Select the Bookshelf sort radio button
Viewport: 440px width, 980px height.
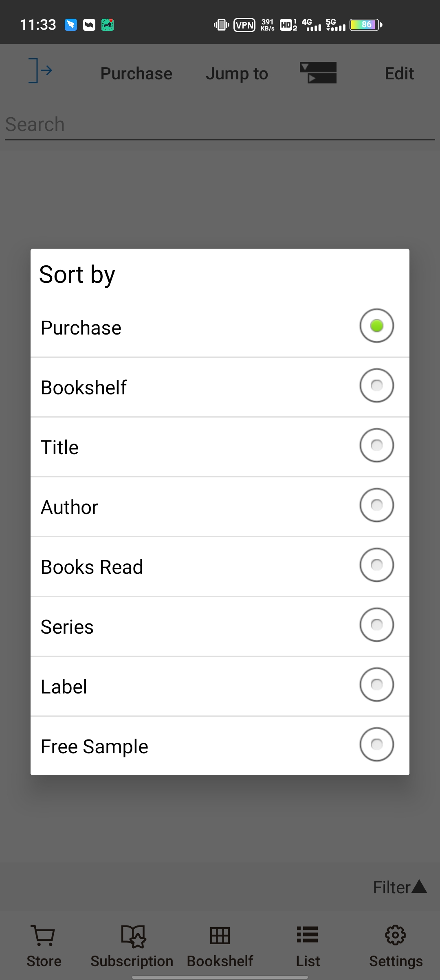pos(376,385)
